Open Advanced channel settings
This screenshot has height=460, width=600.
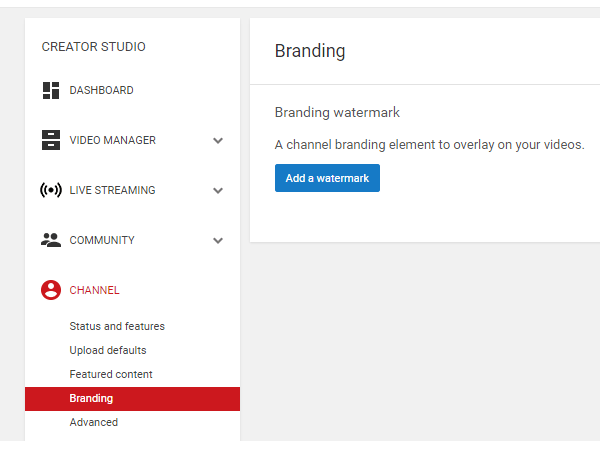(93, 423)
